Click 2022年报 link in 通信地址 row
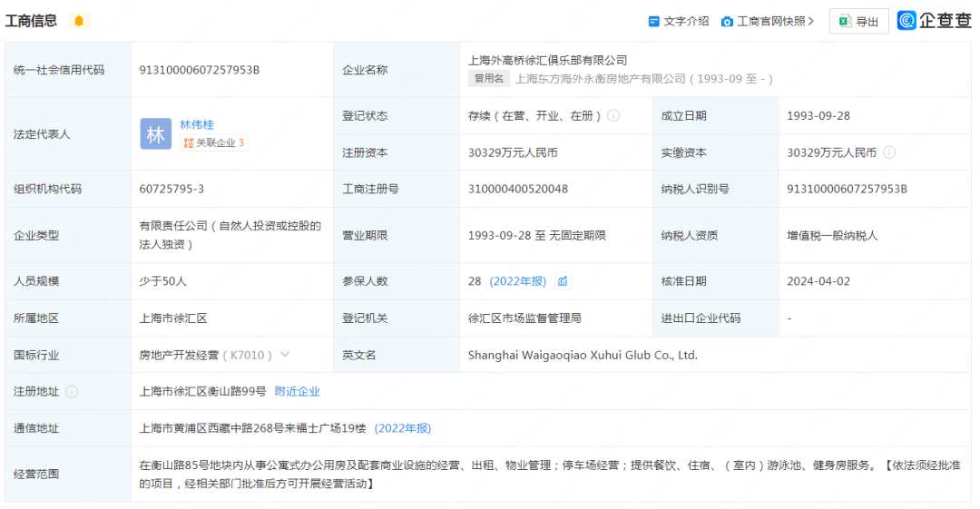 click(x=403, y=428)
